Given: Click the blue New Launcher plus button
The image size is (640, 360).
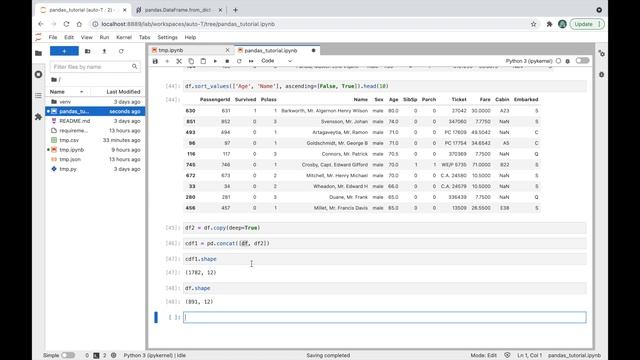Looking at the screenshot, I should click(64, 51).
